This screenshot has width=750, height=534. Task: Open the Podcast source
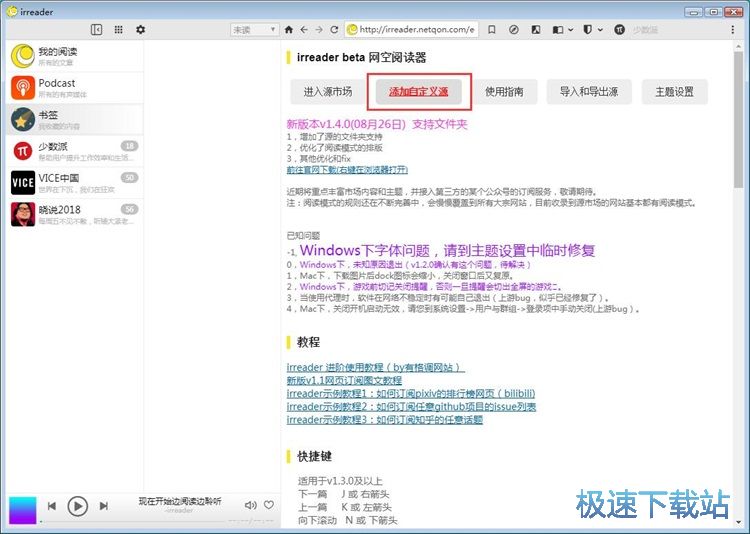(74, 88)
